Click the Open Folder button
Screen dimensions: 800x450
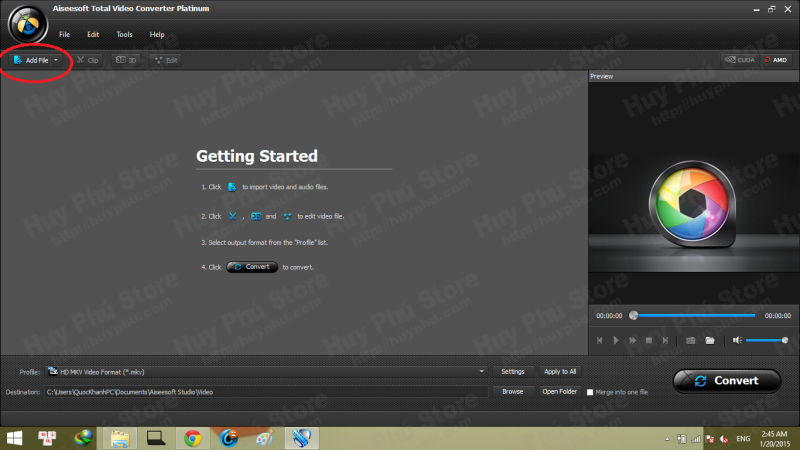[x=560, y=392]
